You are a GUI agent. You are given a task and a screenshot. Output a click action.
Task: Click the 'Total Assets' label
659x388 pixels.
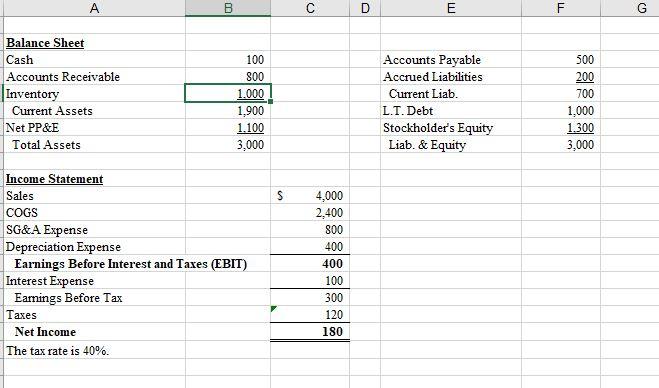click(46, 145)
